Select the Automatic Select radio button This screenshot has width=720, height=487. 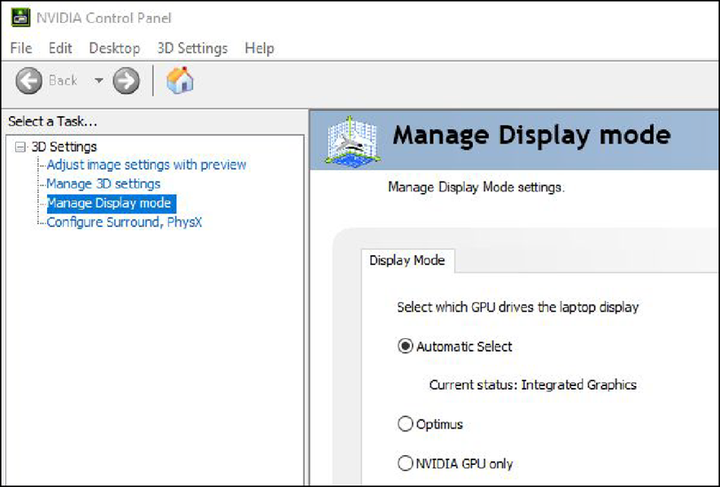[405, 347]
